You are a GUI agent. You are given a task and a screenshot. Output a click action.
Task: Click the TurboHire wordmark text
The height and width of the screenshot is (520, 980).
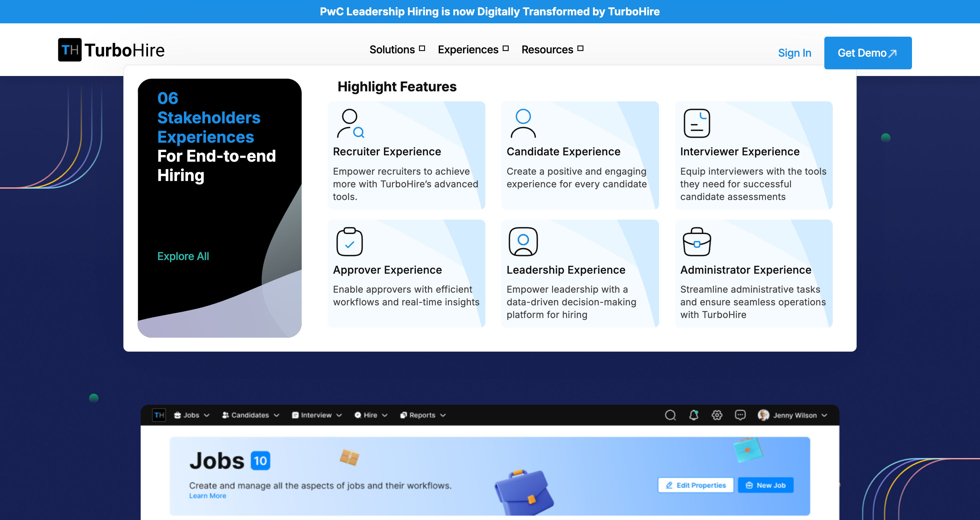tap(124, 50)
